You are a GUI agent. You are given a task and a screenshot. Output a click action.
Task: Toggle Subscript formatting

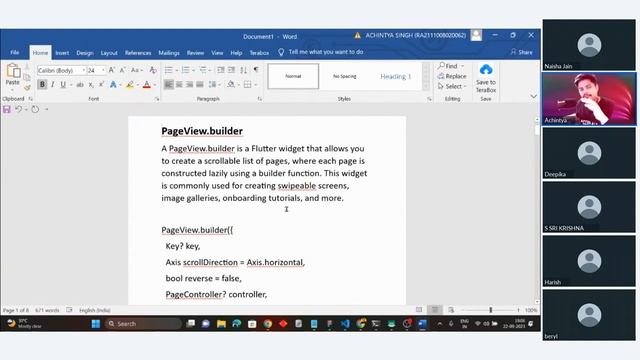[x=91, y=84]
